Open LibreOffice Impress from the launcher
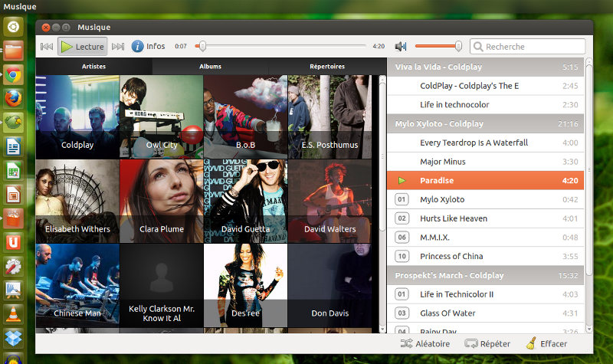 point(13,195)
